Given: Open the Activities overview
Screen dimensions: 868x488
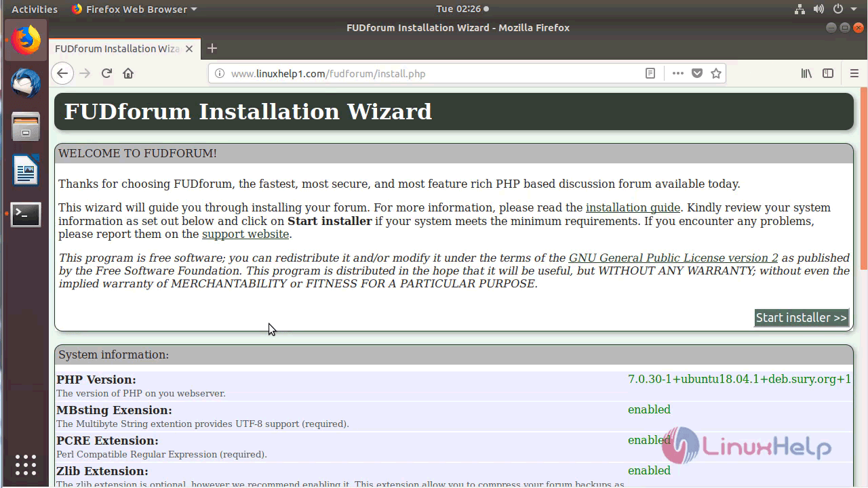Looking at the screenshot, I should [35, 9].
